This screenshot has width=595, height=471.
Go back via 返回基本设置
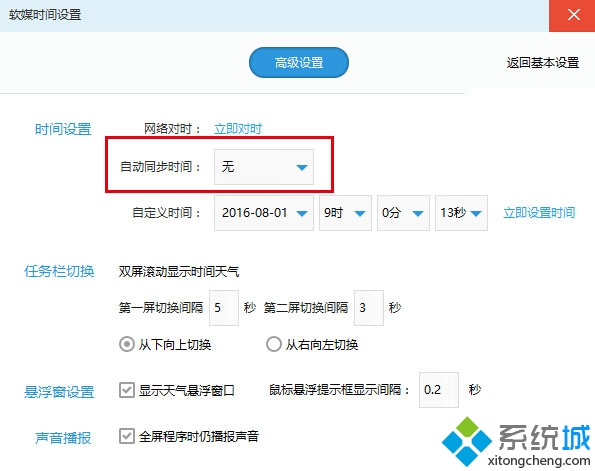(543, 63)
